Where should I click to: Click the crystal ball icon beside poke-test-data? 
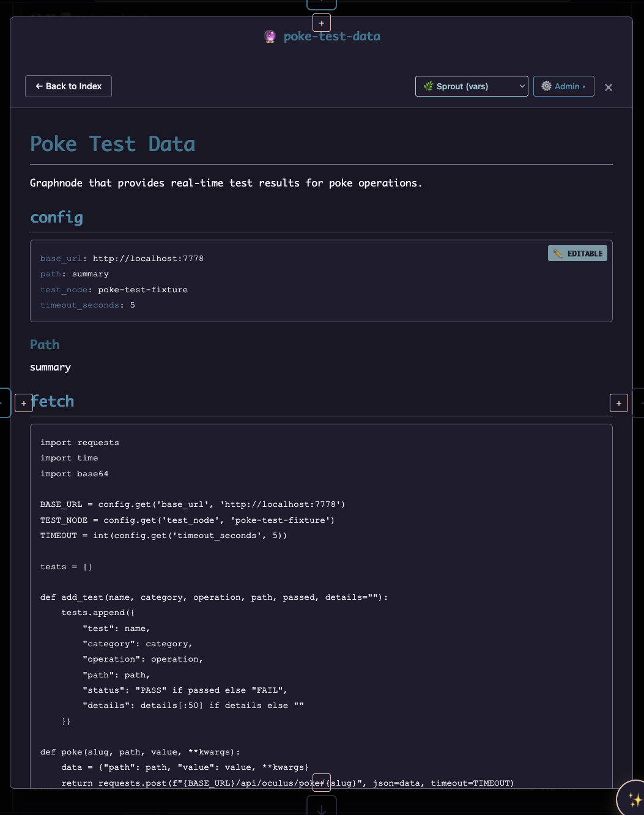pos(270,37)
